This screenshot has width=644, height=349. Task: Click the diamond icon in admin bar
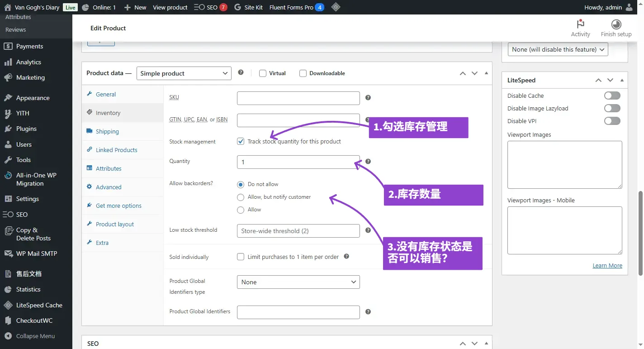[x=336, y=7]
